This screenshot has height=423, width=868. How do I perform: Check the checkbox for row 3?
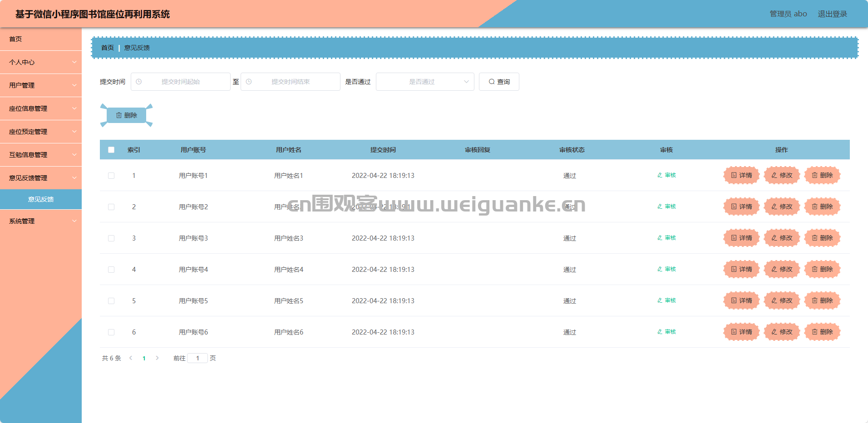coord(111,238)
